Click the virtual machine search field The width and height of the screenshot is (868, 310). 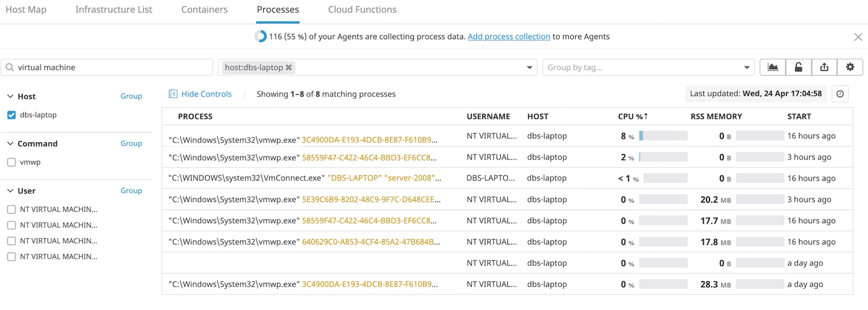(x=110, y=67)
